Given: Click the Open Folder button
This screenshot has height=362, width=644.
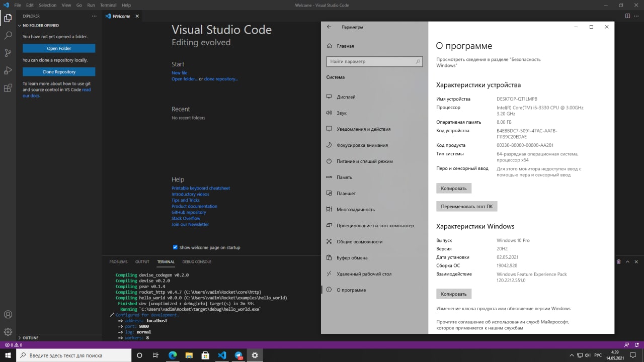Looking at the screenshot, I should tap(59, 48).
